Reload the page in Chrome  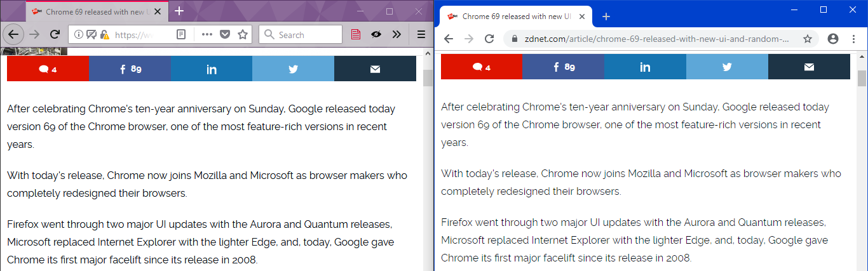(489, 39)
